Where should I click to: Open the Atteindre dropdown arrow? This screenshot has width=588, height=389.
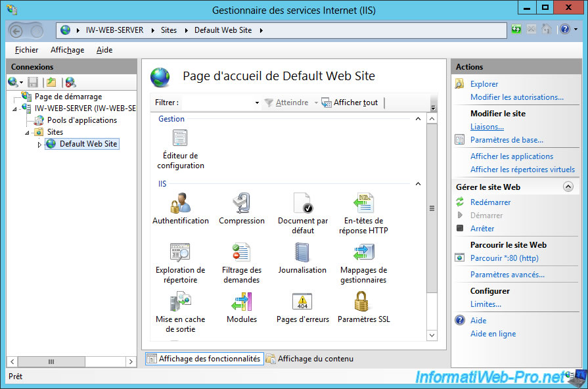click(x=316, y=103)
